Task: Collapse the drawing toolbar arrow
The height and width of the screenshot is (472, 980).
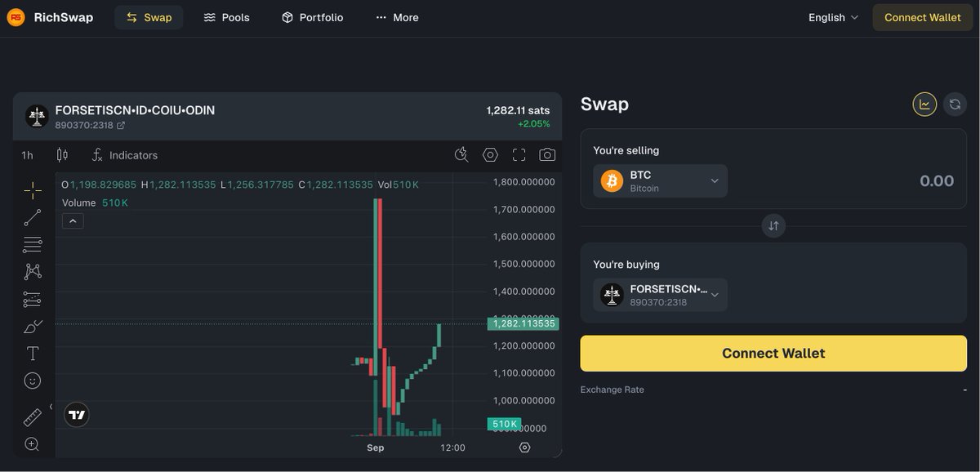Action: coord(51,406)
